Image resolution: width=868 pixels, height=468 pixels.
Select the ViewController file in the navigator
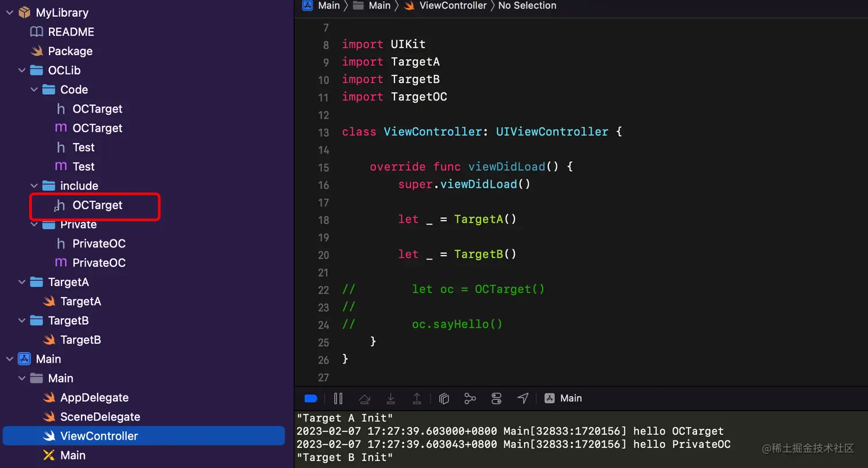point(144,436)
